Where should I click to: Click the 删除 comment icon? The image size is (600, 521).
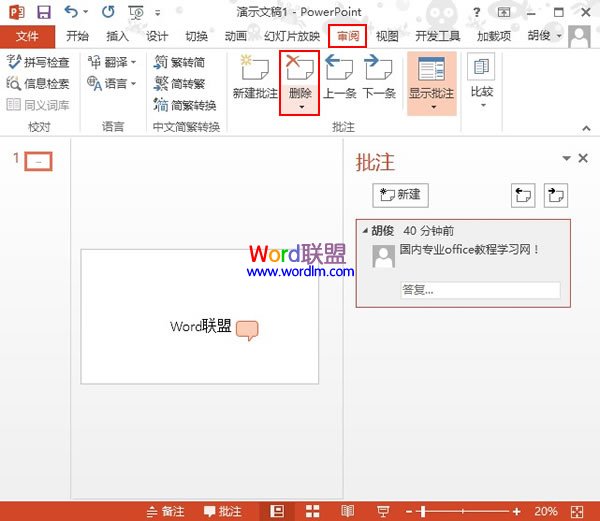[x=300, y=68]
